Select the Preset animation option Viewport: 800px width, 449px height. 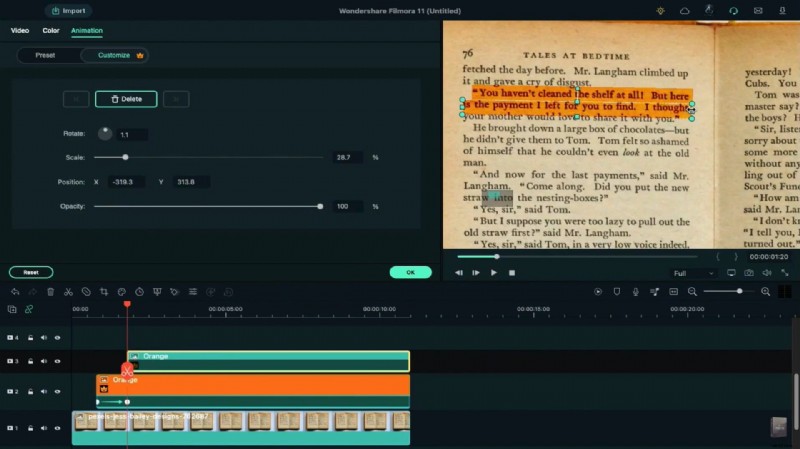pyautogui.click(x=45, y=55)
